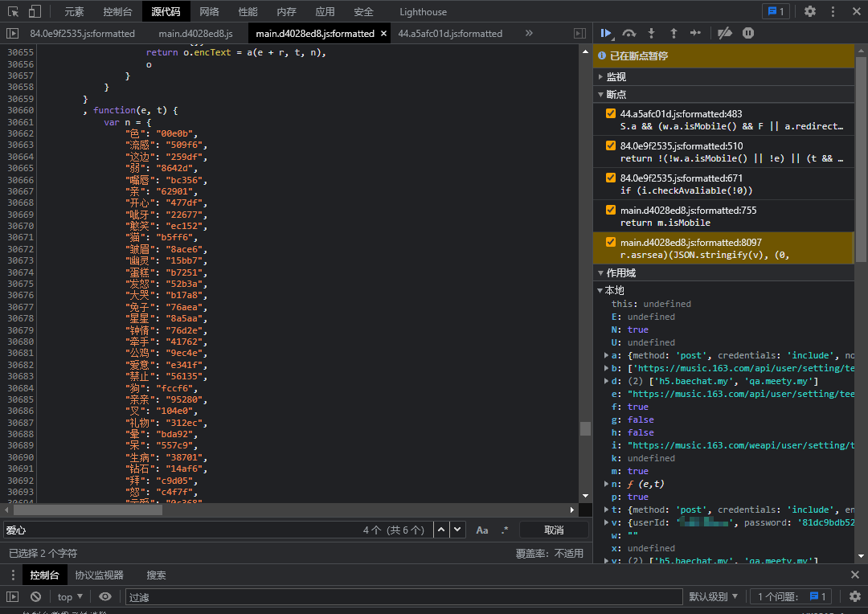Image resolution: width=868 pixels, height=614 pixels.
Task: Switch to the 元素 panel
Action: click(74, 11)
